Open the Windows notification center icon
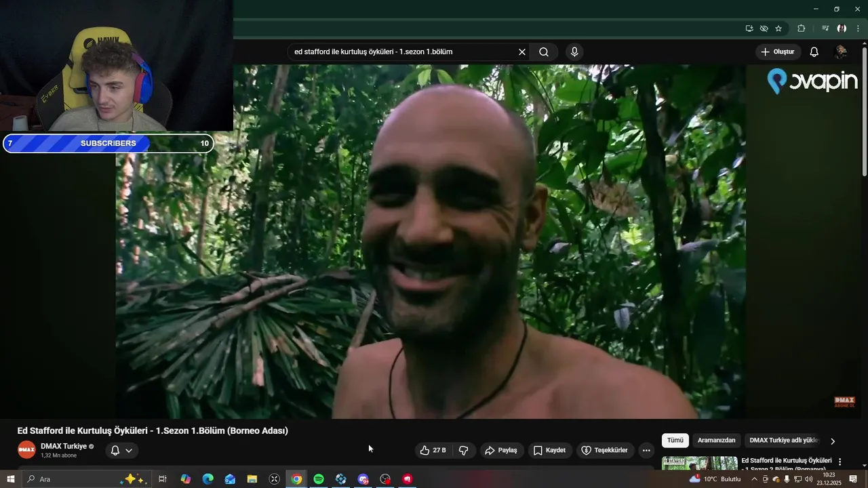The height and width of the screenshot is (488, 868). point(853,479)
